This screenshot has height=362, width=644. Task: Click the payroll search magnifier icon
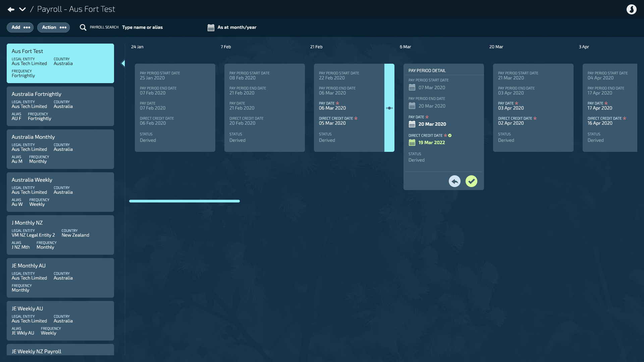[83, 27]
